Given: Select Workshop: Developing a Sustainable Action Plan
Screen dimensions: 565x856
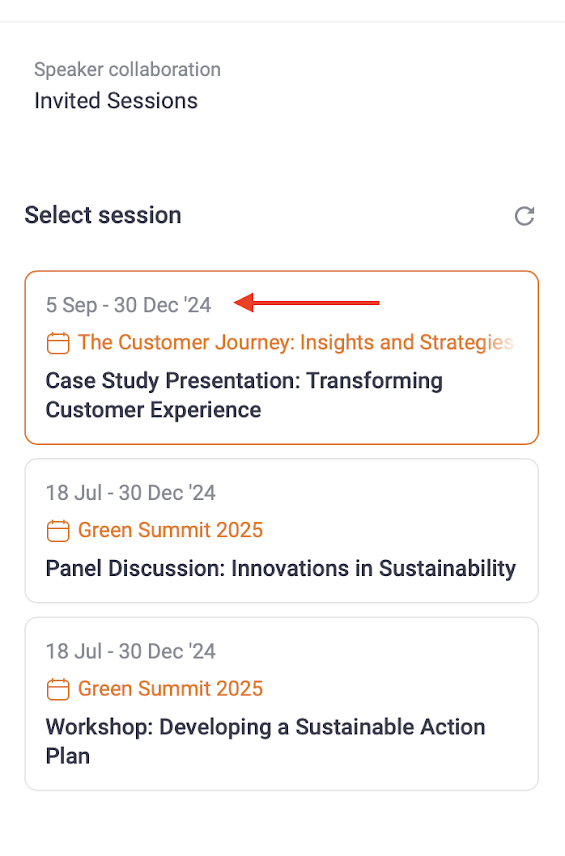Looking at the screenshot, I should pyautogui.click(x=282, y=704).
